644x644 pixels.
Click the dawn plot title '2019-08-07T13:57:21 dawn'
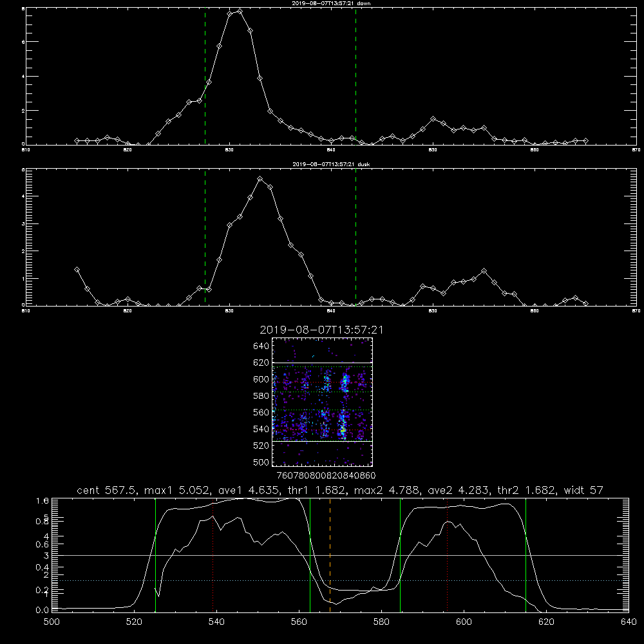point(332,3)
